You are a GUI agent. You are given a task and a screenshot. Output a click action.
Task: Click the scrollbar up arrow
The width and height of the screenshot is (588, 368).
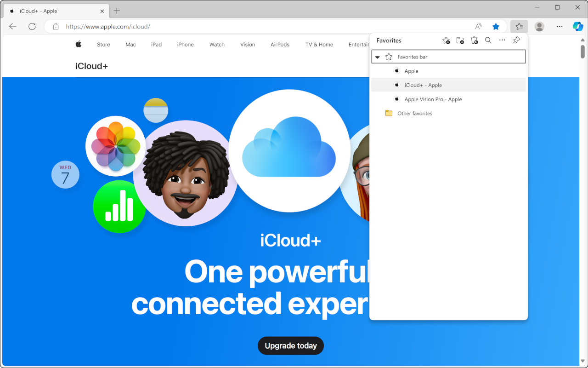pos(582,40)
